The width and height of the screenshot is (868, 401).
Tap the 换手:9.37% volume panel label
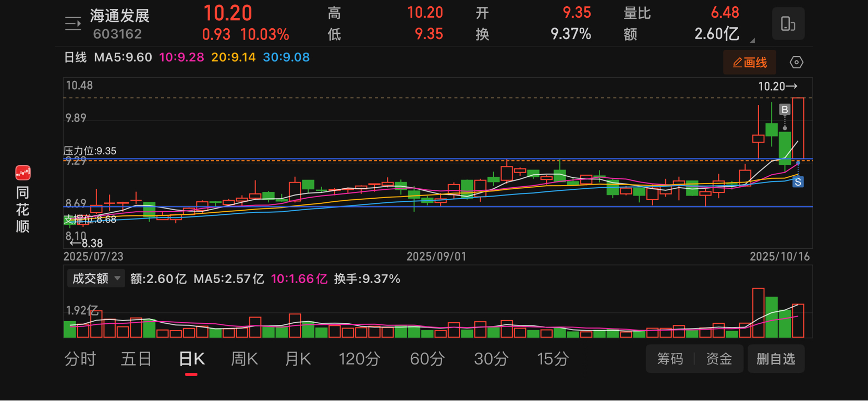coord(367,279)
